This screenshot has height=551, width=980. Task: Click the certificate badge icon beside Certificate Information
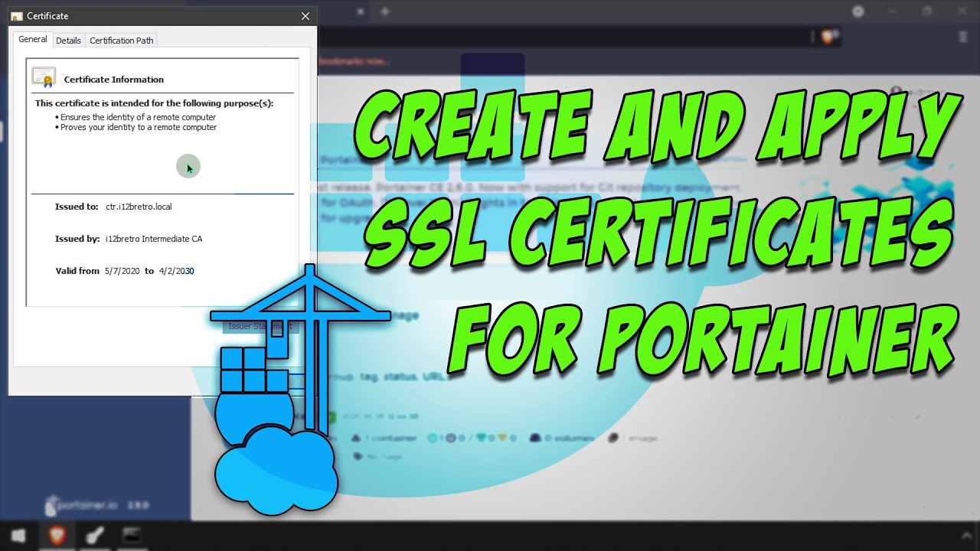44,77
